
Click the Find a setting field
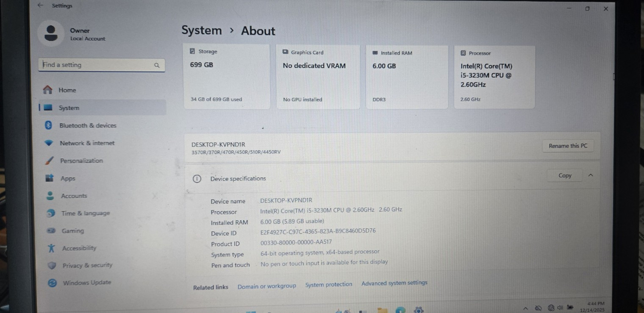(102, 65)
